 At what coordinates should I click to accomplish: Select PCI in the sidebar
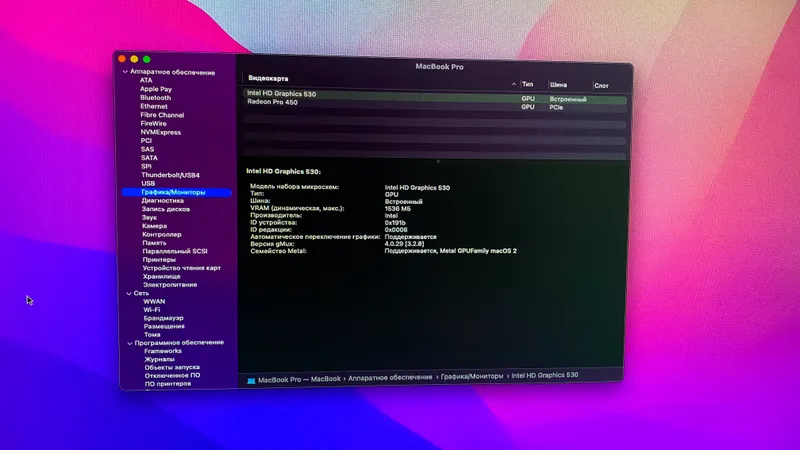(x=146, y=140)
